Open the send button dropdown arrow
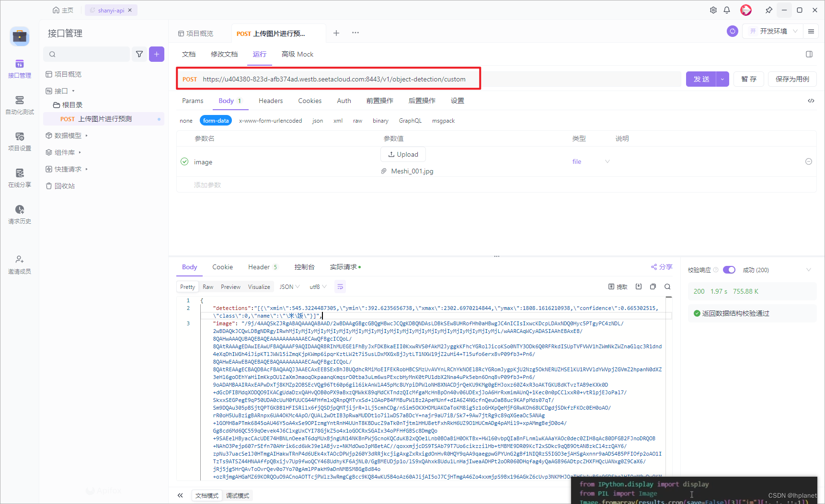Screen dimensions: 825x504 [722, 79]
